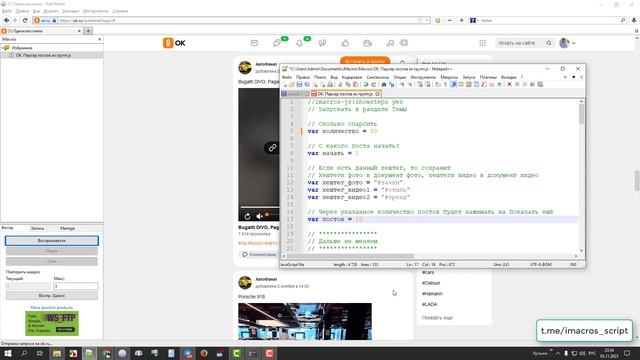Open the Porsche post image thumbnail
Screen dimensions: 640x360
305,321
